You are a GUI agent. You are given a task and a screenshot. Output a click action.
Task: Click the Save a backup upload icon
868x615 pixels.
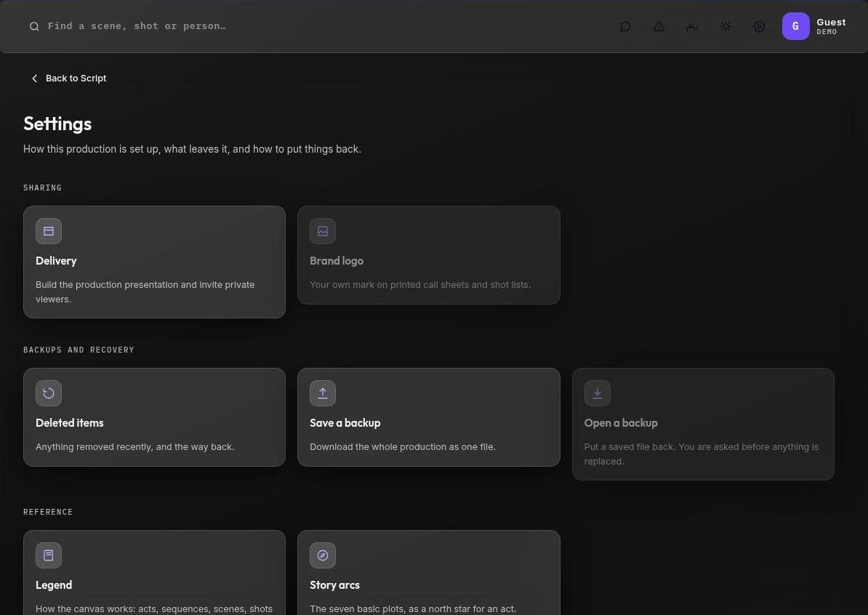pyautogui.click(x=323, y=393)
